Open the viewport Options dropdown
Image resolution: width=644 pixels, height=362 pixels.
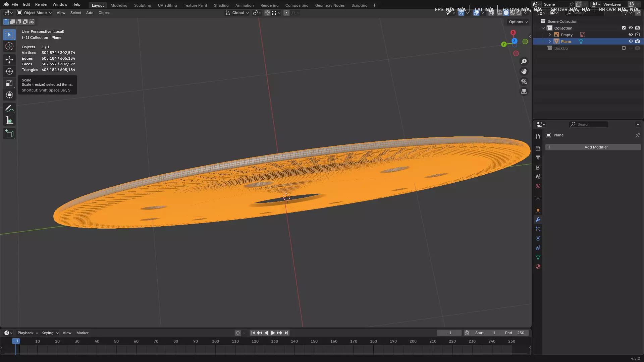tap(518, 22)
